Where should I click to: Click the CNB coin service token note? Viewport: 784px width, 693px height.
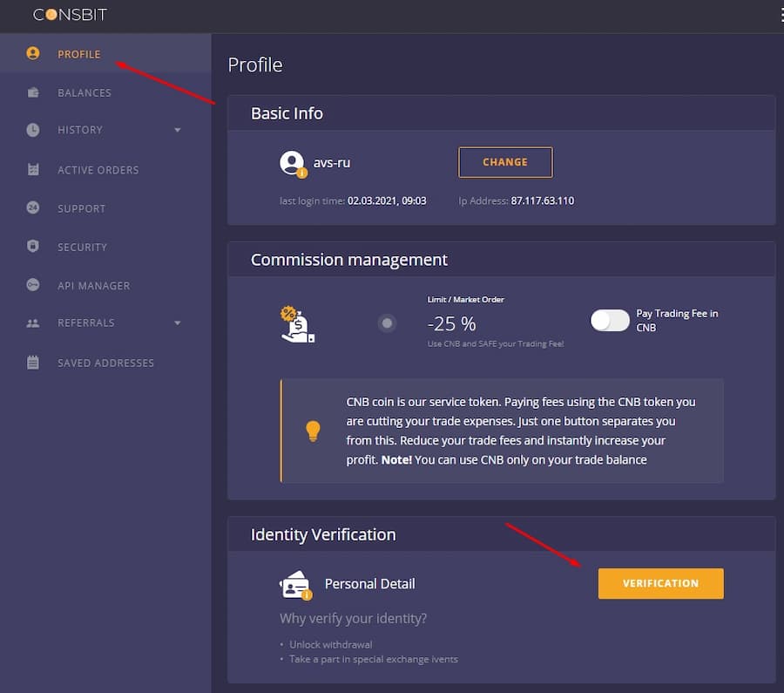click(521, 431)
